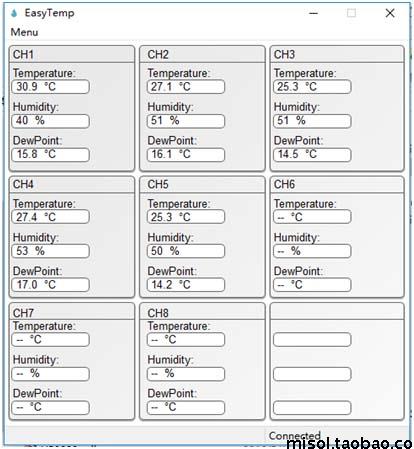Select CH1 temperature field showing 30.9 °C
The height and width of the screenshot is (449, 414).
coord(51,87)
